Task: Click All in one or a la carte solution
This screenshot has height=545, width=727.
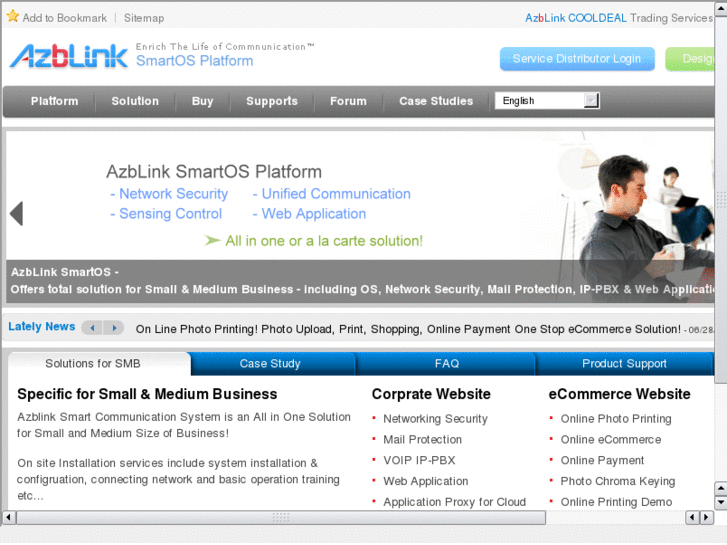Action: 314,241
